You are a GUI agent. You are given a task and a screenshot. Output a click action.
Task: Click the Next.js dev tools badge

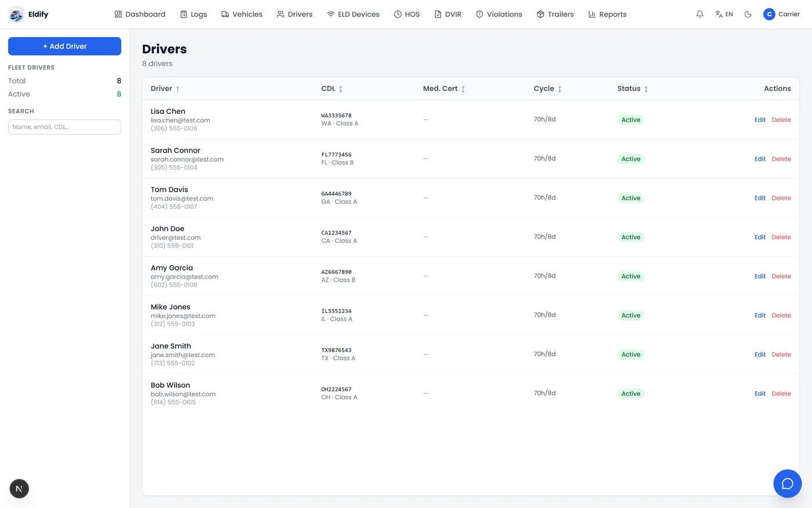click(x=19, y=489)
